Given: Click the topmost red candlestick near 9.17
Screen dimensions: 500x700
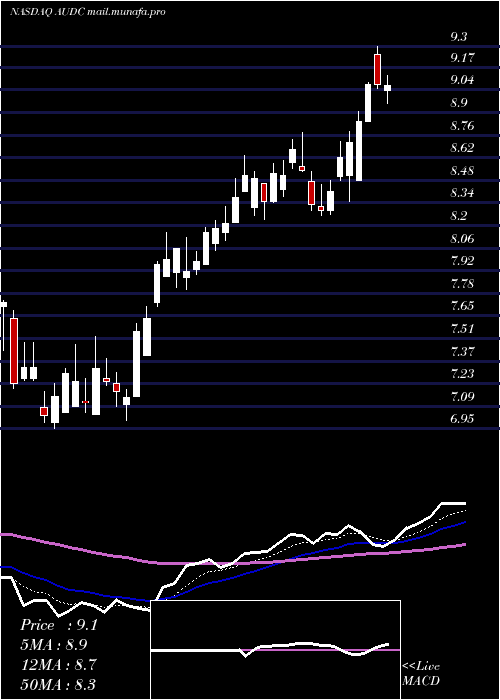Looking at the screenshot, I should tap(378, 69).
